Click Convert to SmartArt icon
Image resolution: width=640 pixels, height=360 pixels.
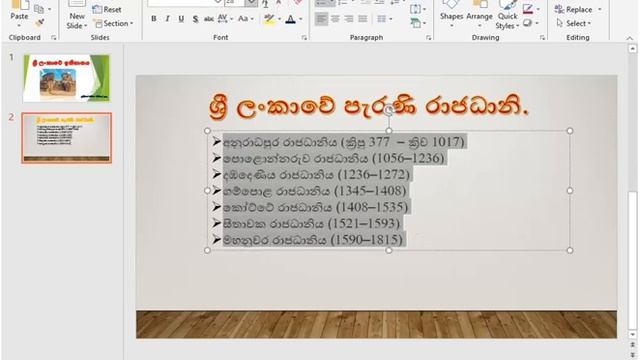(x=418, y=24)
